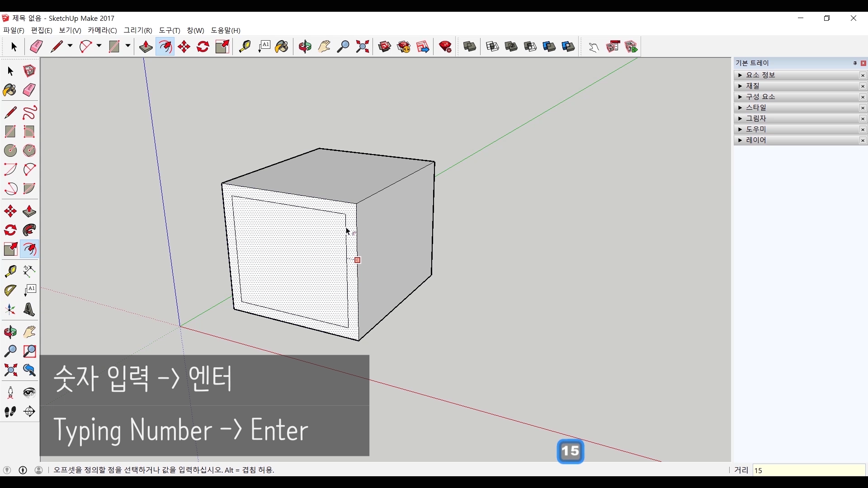Select the Push/Pull tool in top toolbar

(x=146, y=47)
